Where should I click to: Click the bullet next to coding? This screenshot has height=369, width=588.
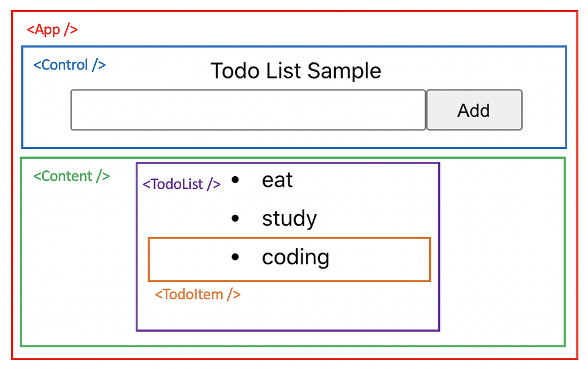pos(234,257)
